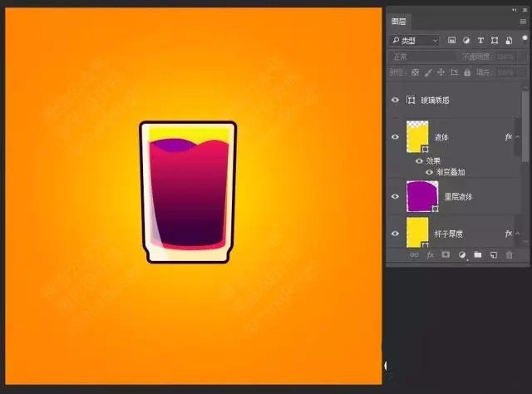532x394 pixels.
Task: Lock all padlock icon
Action: click(467, 72)
